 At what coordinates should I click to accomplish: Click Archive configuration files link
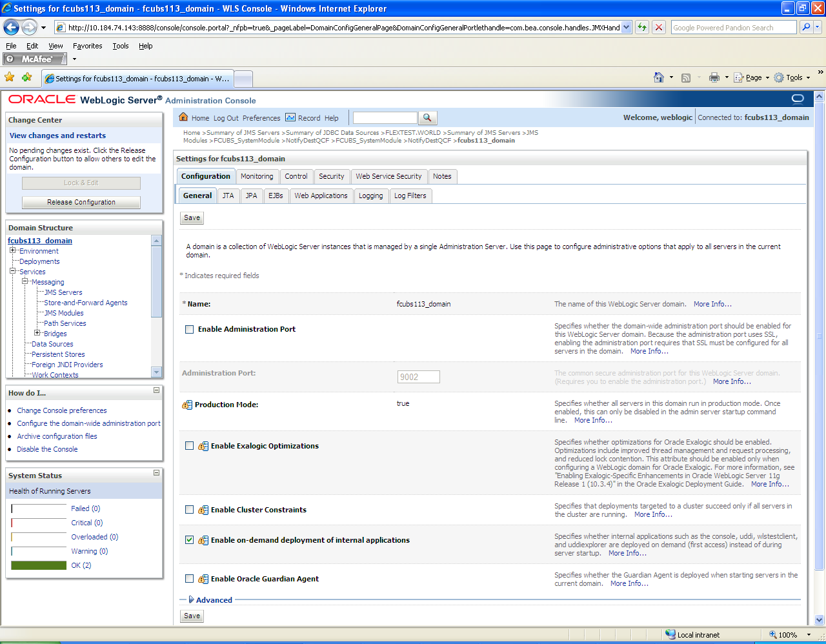coord(57,436)
